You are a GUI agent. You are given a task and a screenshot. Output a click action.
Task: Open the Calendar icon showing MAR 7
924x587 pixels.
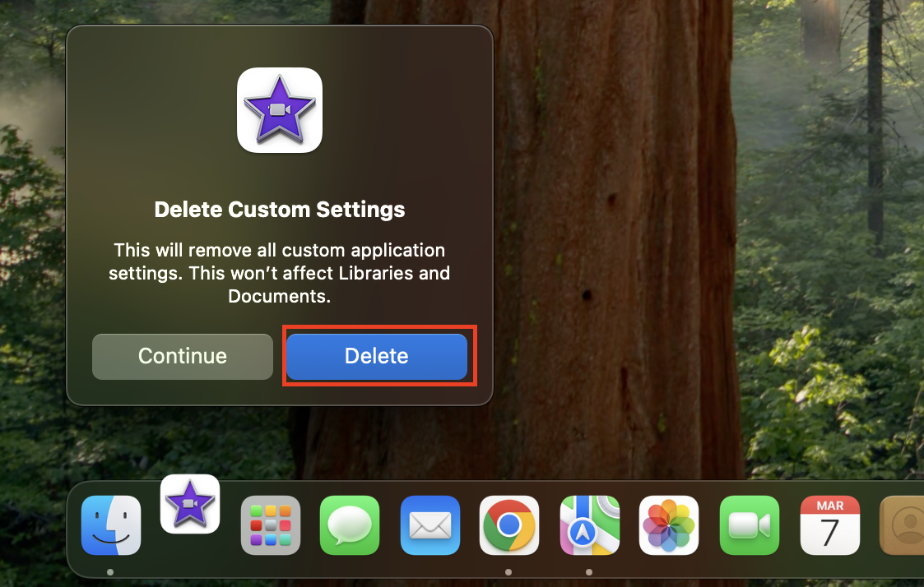pos(829,525)
